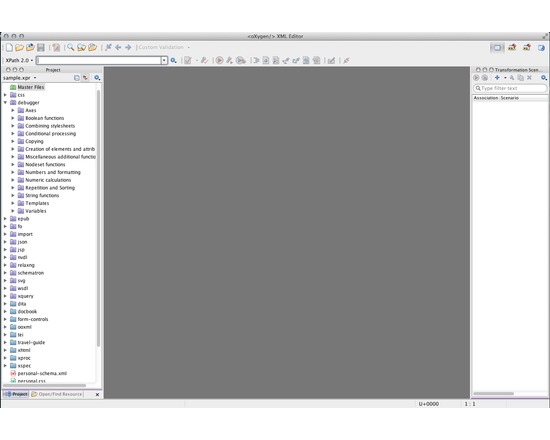Click the Validate checkmark icon
The image size is (550, 440).
tap(188, 60)
